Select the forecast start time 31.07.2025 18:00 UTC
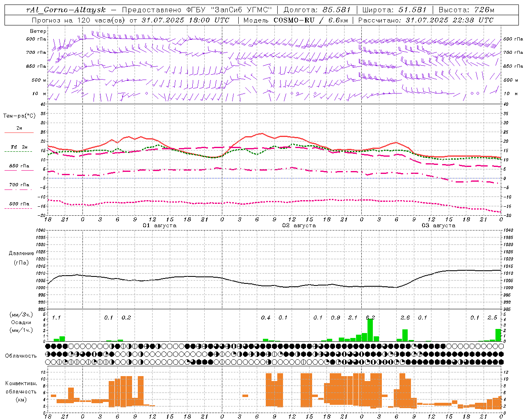This screenshot has height=420, width=525. (185, 20)
